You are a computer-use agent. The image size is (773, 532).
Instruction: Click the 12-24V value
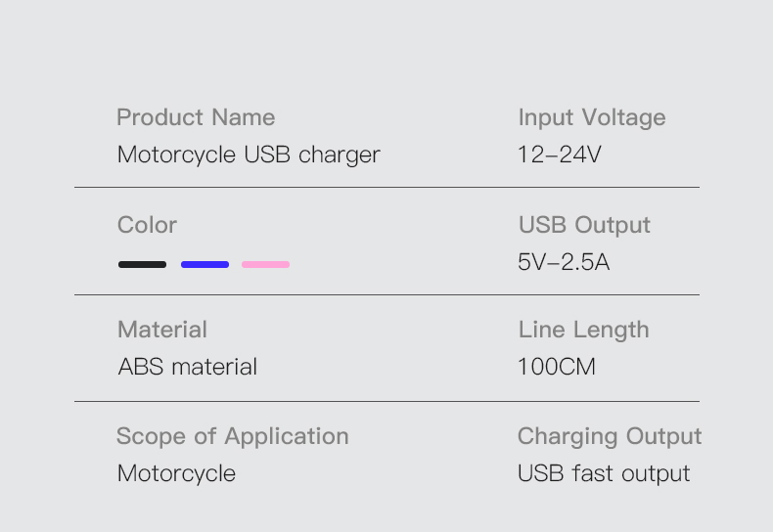560,155
